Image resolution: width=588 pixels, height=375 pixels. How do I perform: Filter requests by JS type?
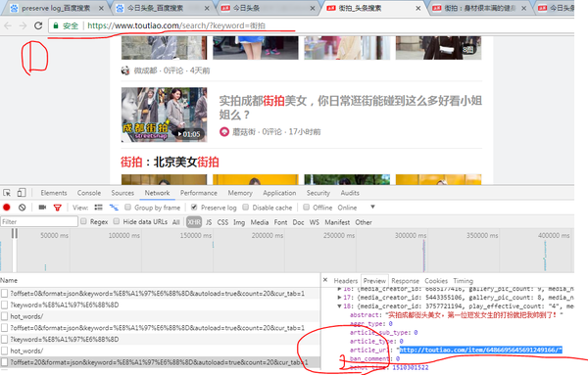209,222
